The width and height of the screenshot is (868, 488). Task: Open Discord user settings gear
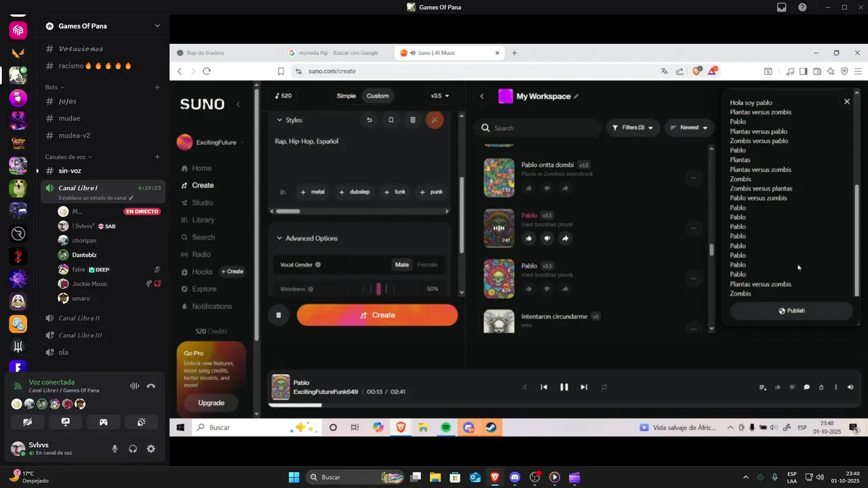click(151, 449)
